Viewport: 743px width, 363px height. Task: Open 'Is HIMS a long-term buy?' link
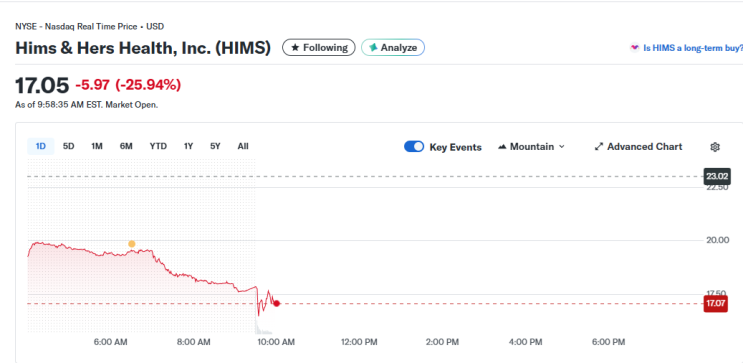pyautogui.click(x=692, y=48)
